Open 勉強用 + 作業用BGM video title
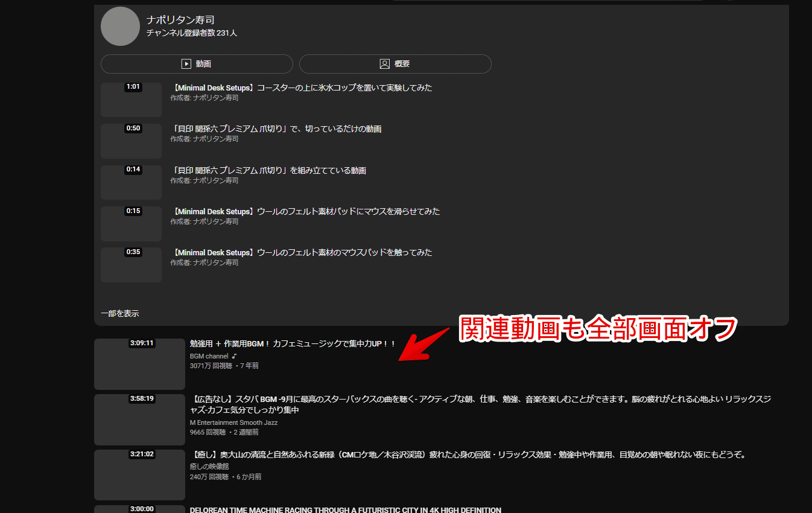 [x=293, y=343]
